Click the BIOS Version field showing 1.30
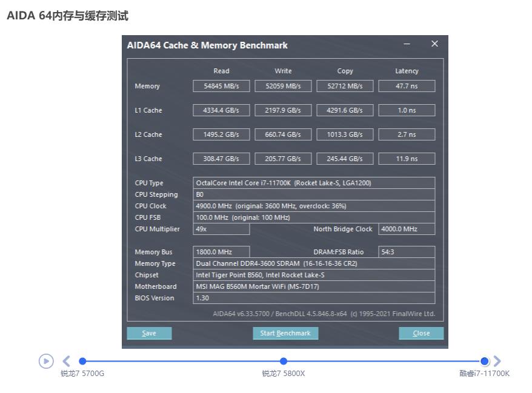This screenshot has height=393, width=532. coord(315,298)
